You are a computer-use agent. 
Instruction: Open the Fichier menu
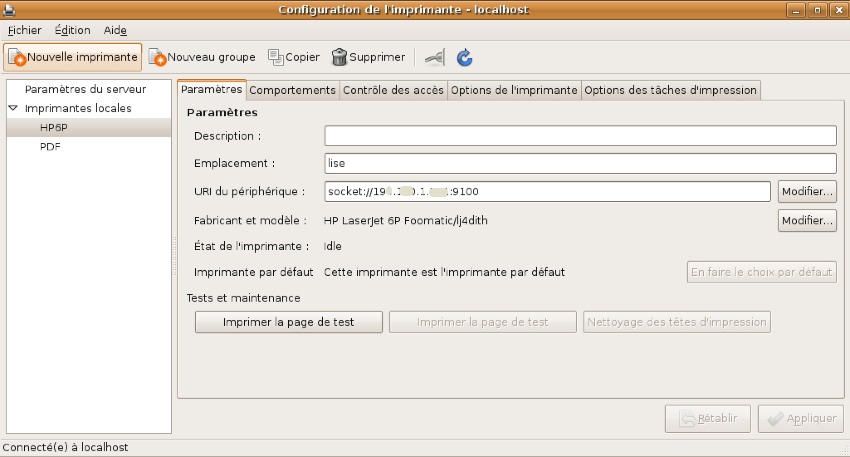24,30
